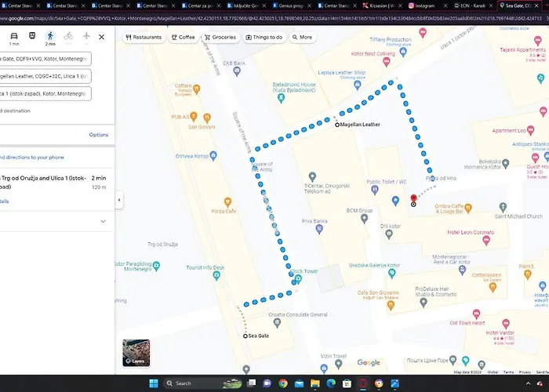Select the cycling travel mode icon

coord(69,36)
